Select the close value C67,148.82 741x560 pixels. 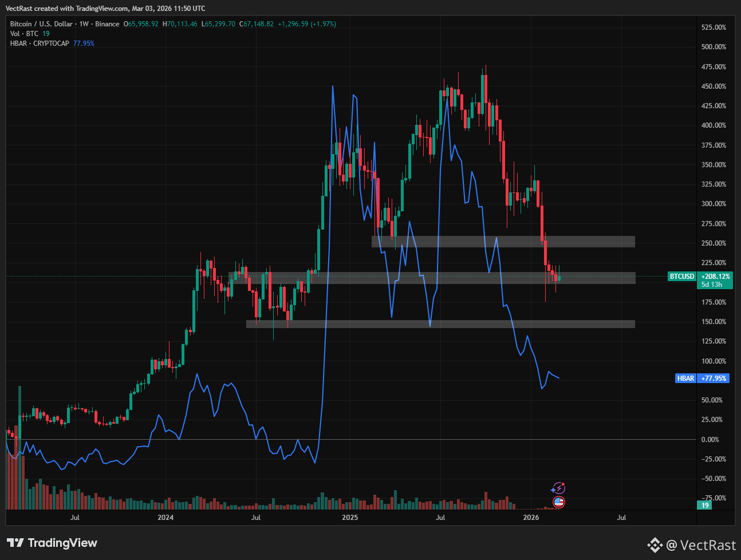click(257, 24)
